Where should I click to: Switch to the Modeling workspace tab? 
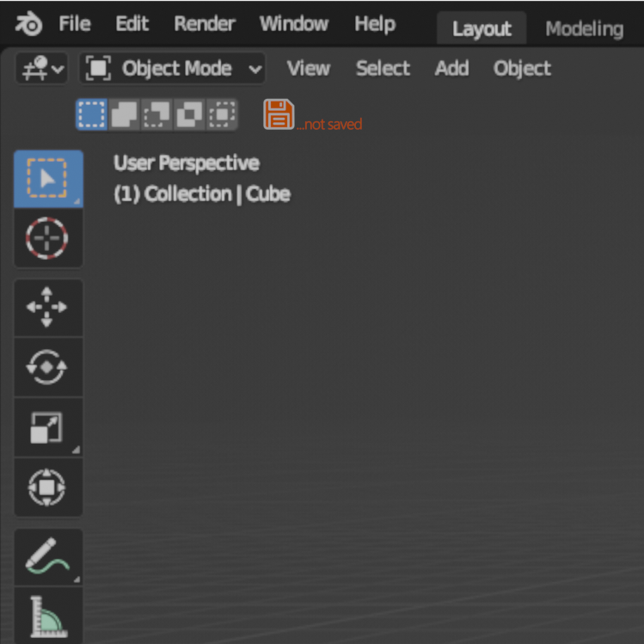585,28
